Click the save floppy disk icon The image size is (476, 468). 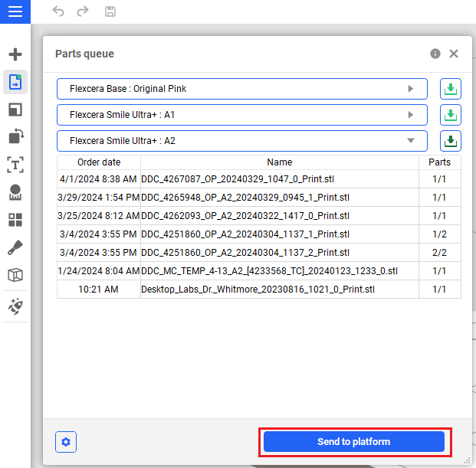110,11
